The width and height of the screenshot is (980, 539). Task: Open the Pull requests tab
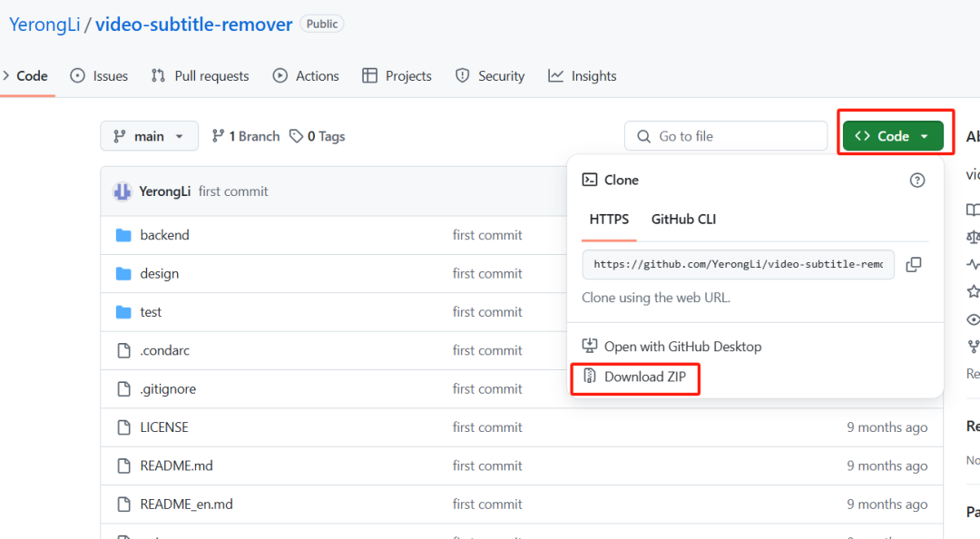pos(200,75)
